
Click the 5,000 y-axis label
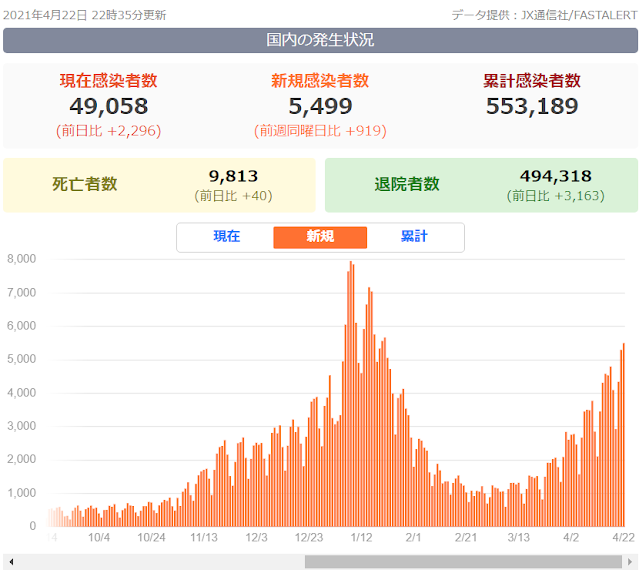tap(22, 359)
